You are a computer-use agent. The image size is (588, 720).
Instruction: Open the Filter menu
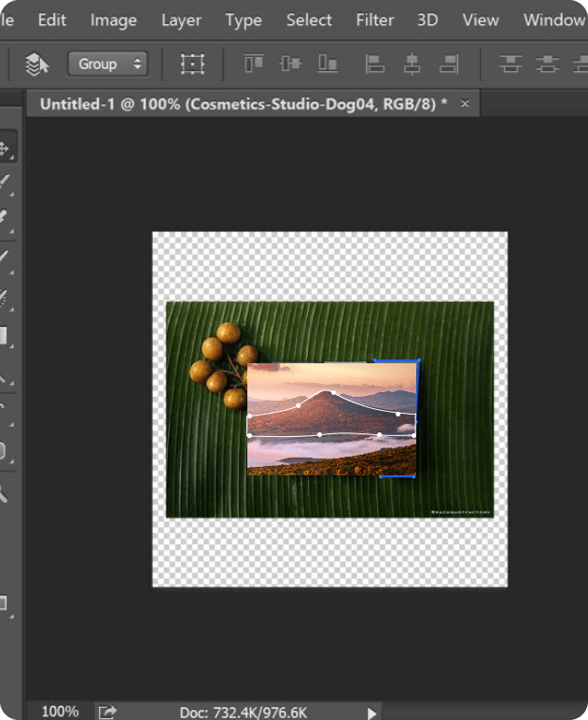(x=374, y=21)
